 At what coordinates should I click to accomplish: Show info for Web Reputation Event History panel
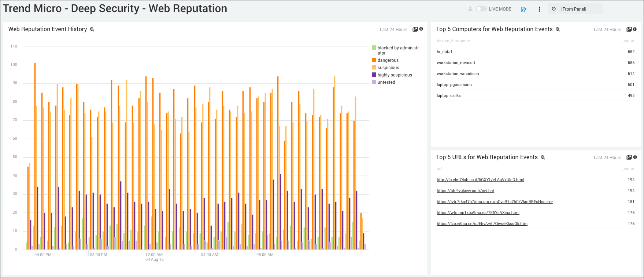[421, 29]
